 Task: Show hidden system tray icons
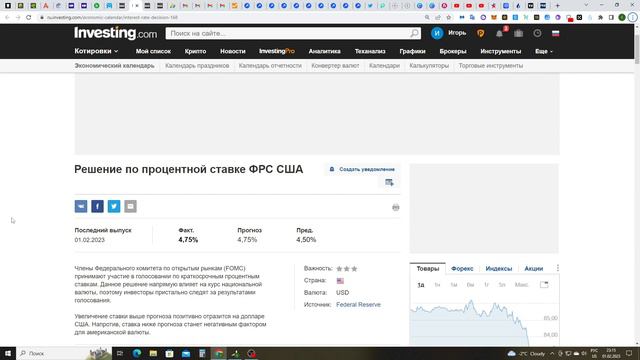pyautogui.click(x=552, y=353)
